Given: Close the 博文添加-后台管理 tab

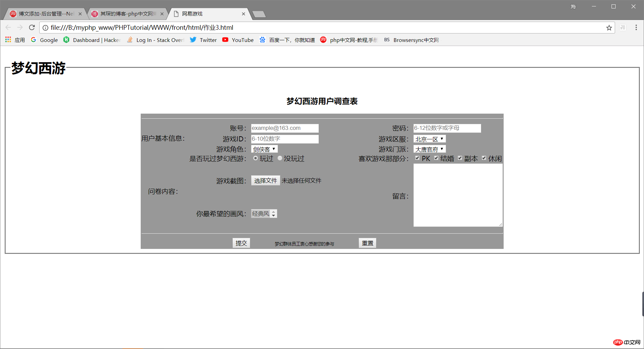Looking at the screenshot, I should 80,14.
